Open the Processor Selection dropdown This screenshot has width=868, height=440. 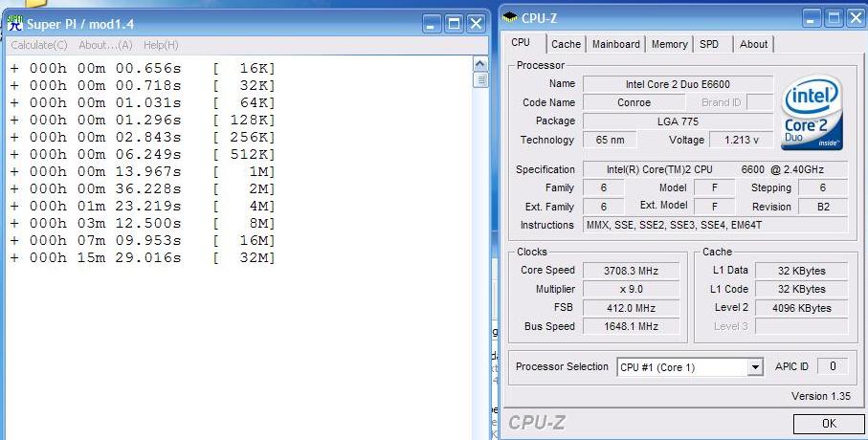tap(690, 367)
